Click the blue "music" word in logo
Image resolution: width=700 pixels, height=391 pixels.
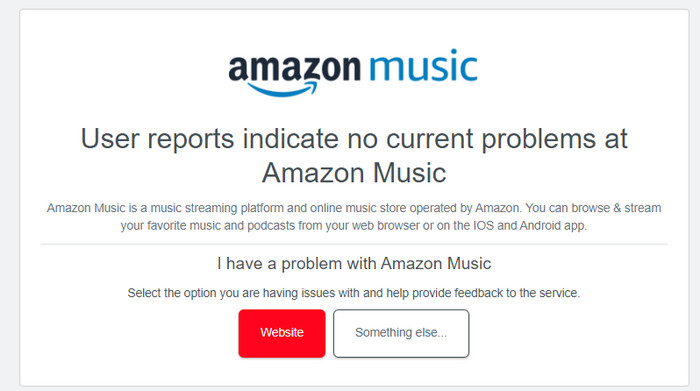click(423, 66)
